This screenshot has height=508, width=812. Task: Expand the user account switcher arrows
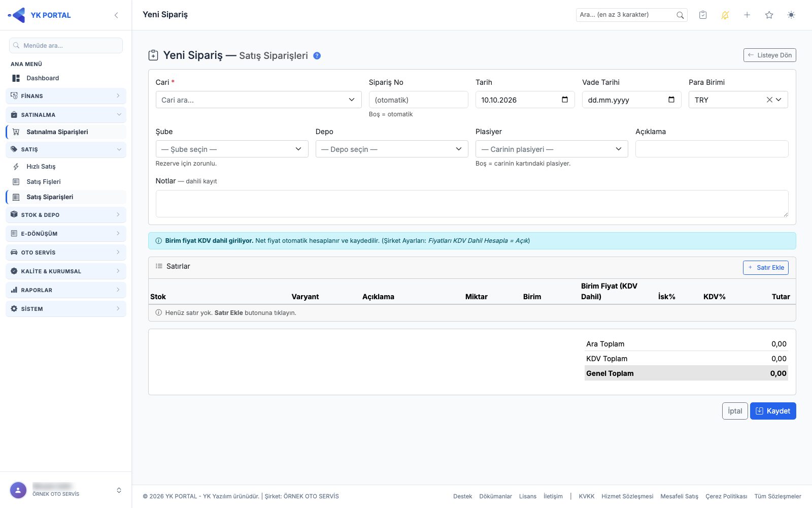[x=119, y=490]
